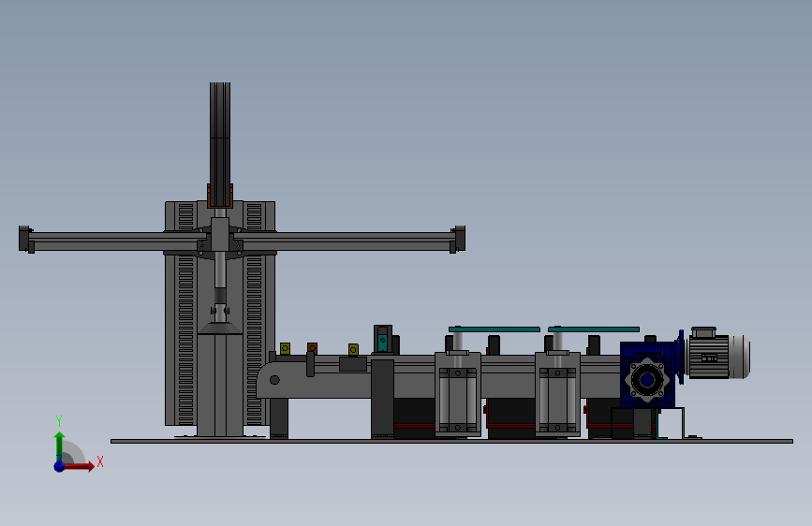Select the blue worm gearbox housing
This screenshot has height=526, width=812.
coord(648,374)
